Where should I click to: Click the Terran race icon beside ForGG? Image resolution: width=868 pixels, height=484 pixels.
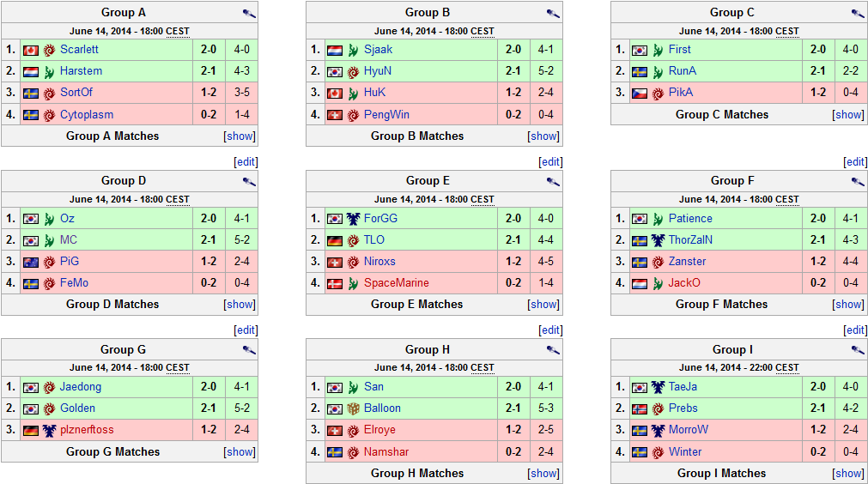[x=354, y=219]
